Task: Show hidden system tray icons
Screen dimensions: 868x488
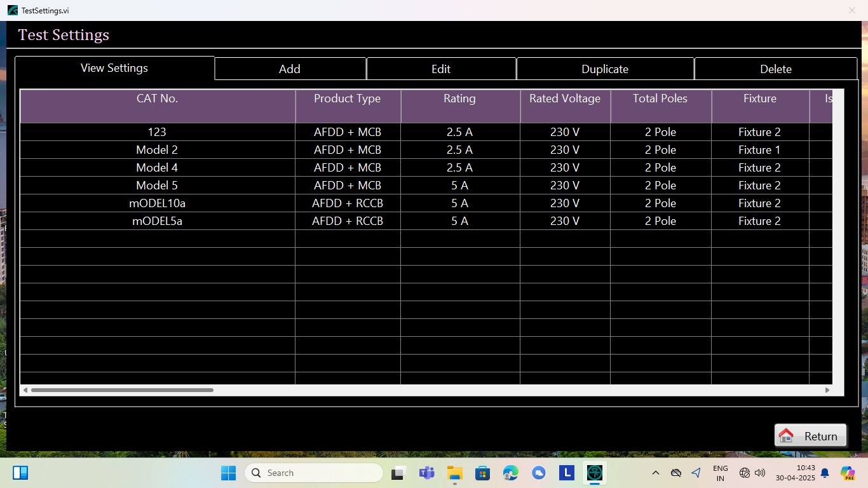Action: tap(656, 473)
